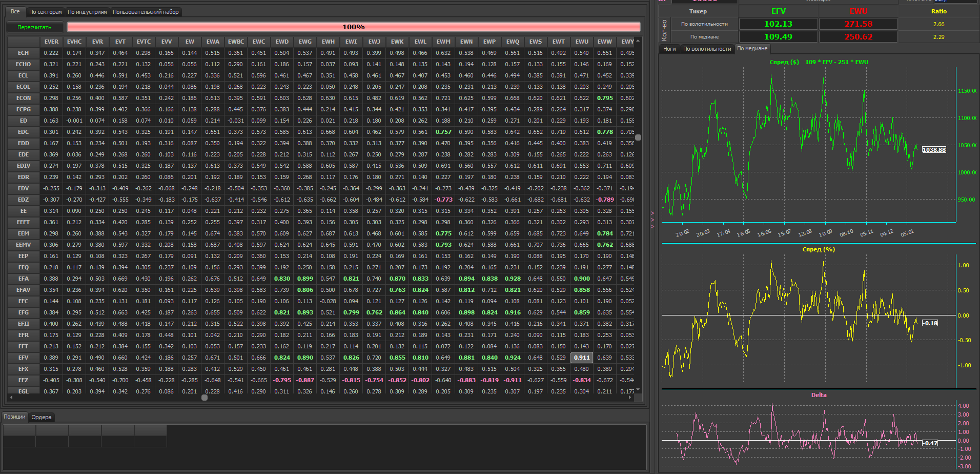Viewport: 980px width, 474px height.
Task: Click the matrix vertical scrollbar thumb
Action: 638,137
